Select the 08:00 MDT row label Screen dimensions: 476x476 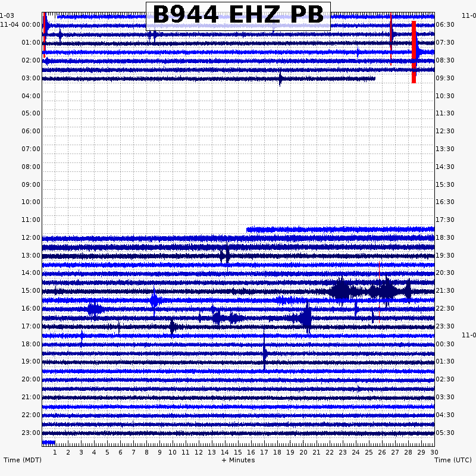click(x=31, y=167)
